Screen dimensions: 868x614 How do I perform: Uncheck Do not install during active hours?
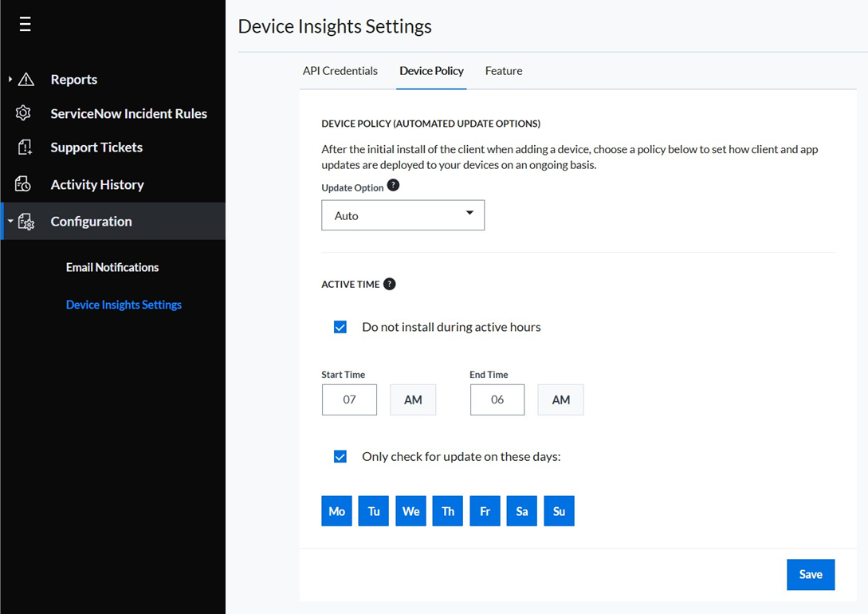tap(340, 327)
